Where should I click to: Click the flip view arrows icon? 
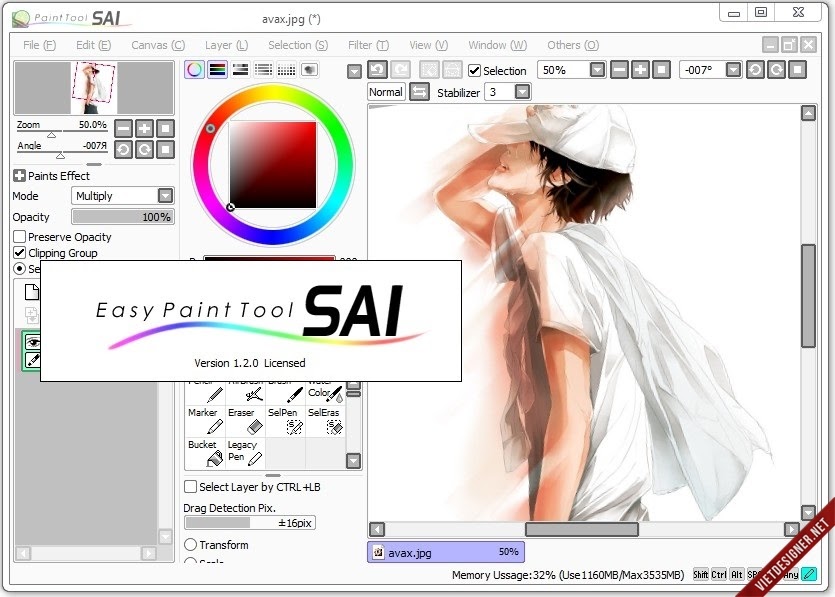(419, 92)
